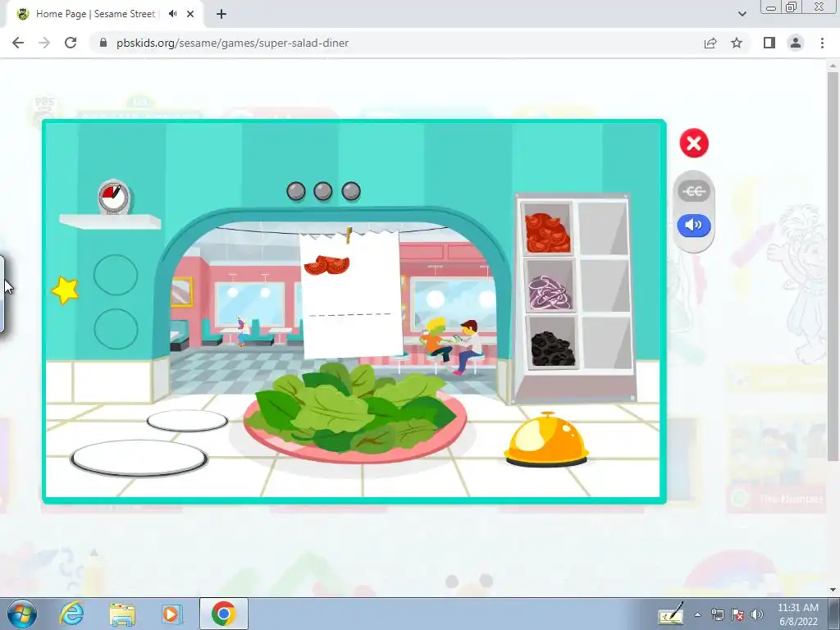Show hidden system tray icons
840x630 pixels.
697,614
